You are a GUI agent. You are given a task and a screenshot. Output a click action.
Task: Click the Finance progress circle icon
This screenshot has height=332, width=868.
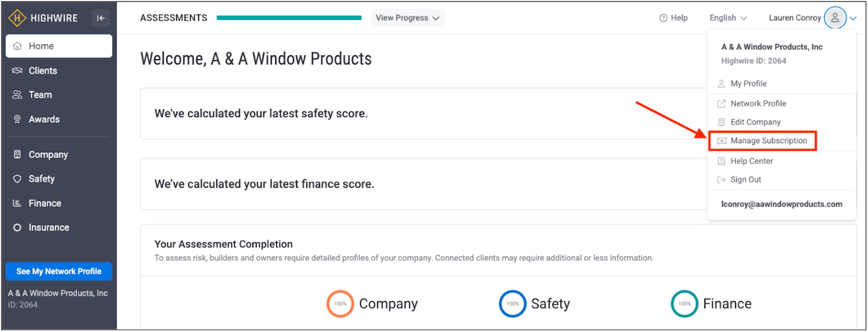(685, 304)
